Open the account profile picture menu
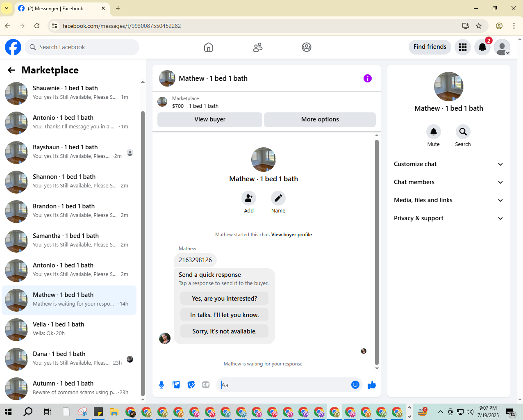The image size is (523, 420). click(x=502, y=47)
